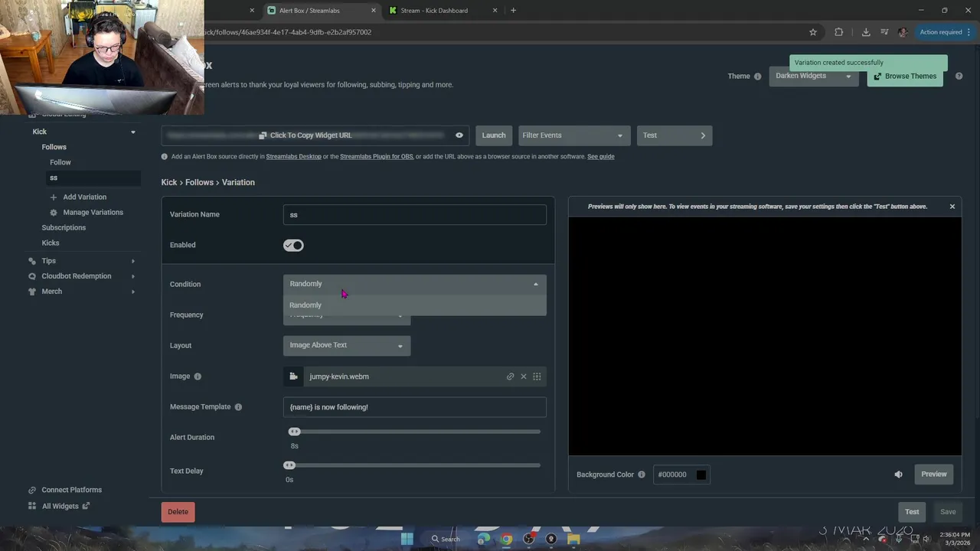Close the Alert Box / Streamlabs tab
980x551 pixels.
click(x=374, y=11)
